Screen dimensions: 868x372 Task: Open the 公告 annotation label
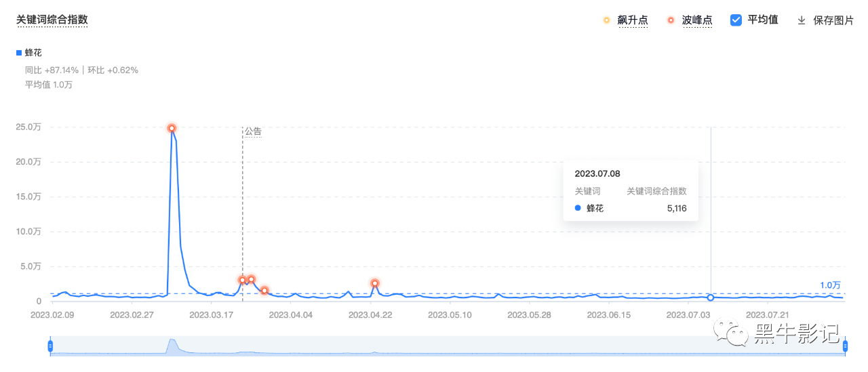coord(253,132)
